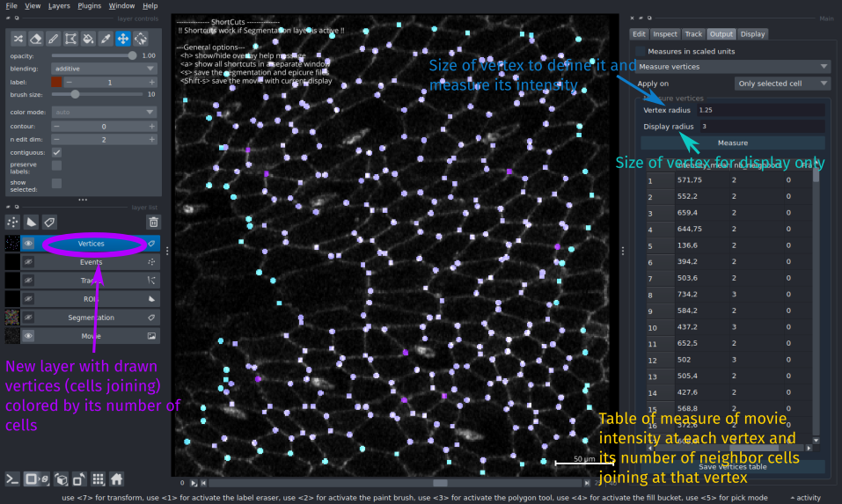This screenshot has width=842, height=504.
Task: Create a new labels layer
Action: (x=49, y=223)
